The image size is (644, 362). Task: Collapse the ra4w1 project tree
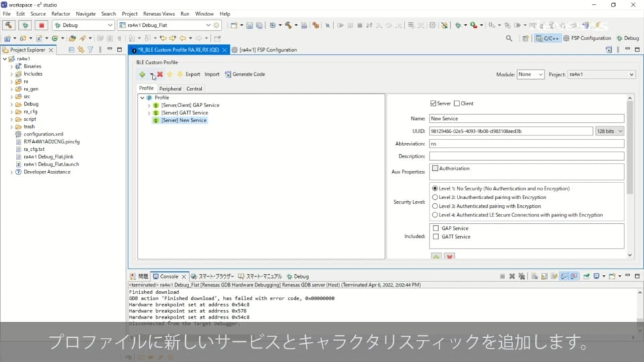coord(5,59)
